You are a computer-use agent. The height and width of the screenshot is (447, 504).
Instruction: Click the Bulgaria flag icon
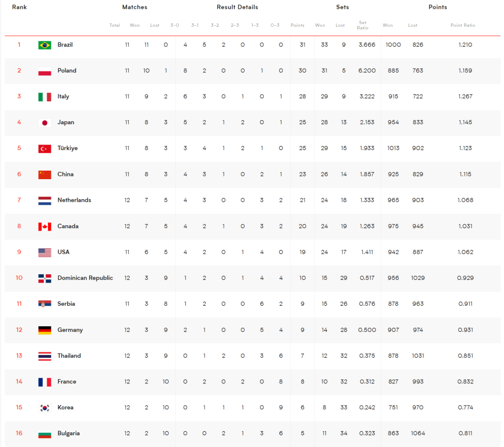[x=45, y=434]
